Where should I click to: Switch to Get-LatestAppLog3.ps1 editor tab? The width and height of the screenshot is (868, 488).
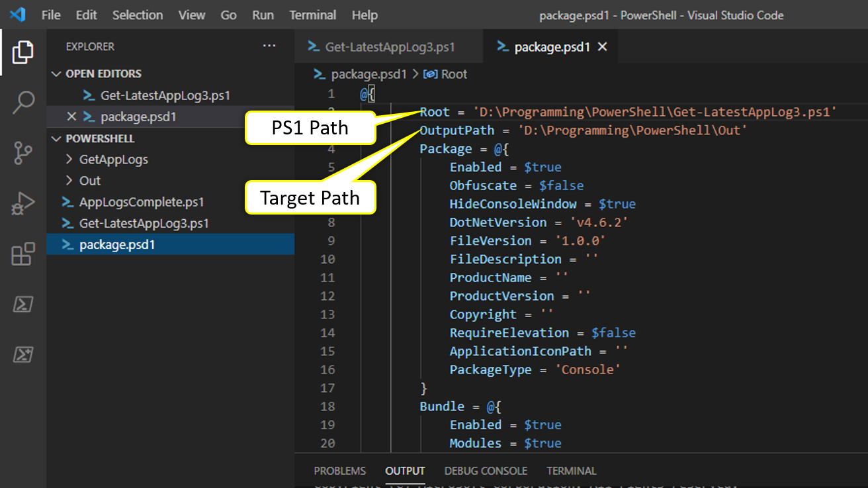click(x=389, y=47)
